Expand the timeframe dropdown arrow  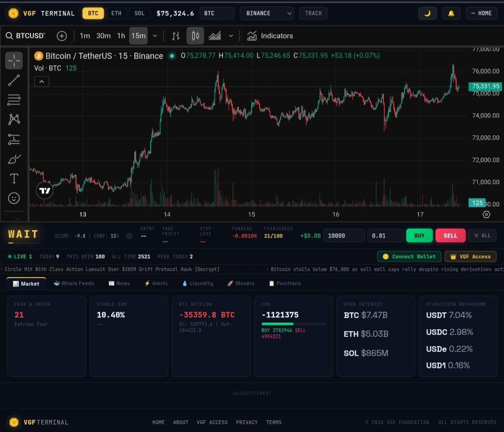click(155, 36)
